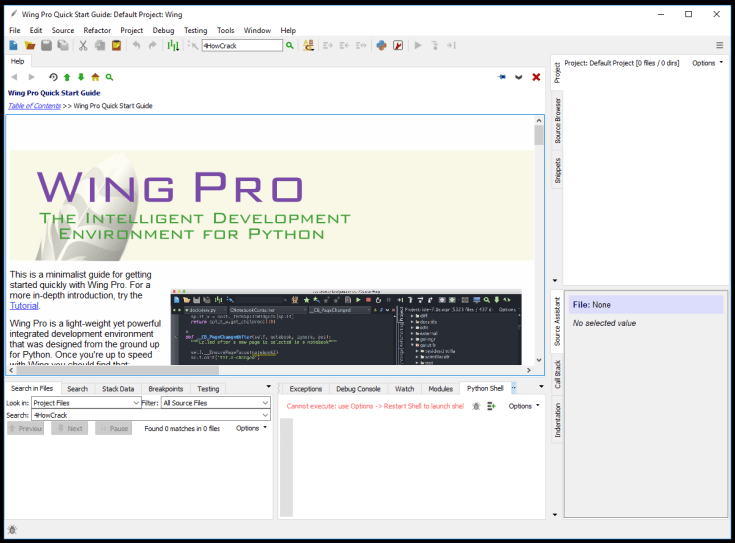Click the Help forward arrow
This screenshot has width=735, height=543.
tap(31, 77)
